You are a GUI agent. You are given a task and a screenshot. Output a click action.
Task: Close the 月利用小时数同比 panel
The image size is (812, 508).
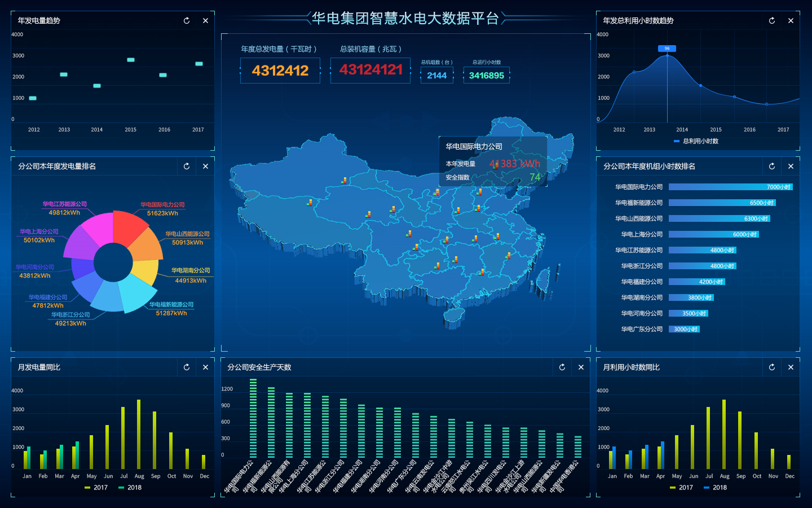[791, 367]
